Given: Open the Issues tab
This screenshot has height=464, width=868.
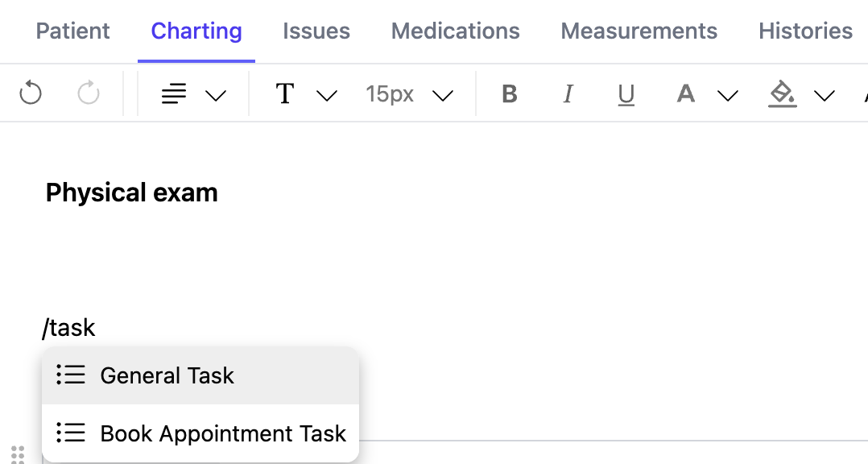Looking at the screenshot, I should pos(316,31).
